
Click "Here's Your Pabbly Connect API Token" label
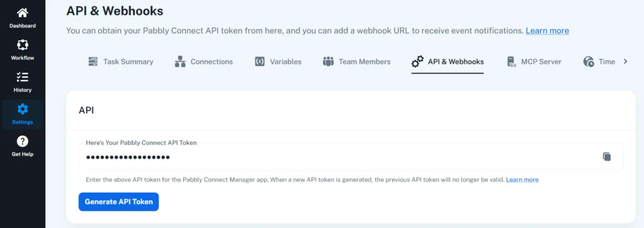pyautogui.click(x=142, y=143)
